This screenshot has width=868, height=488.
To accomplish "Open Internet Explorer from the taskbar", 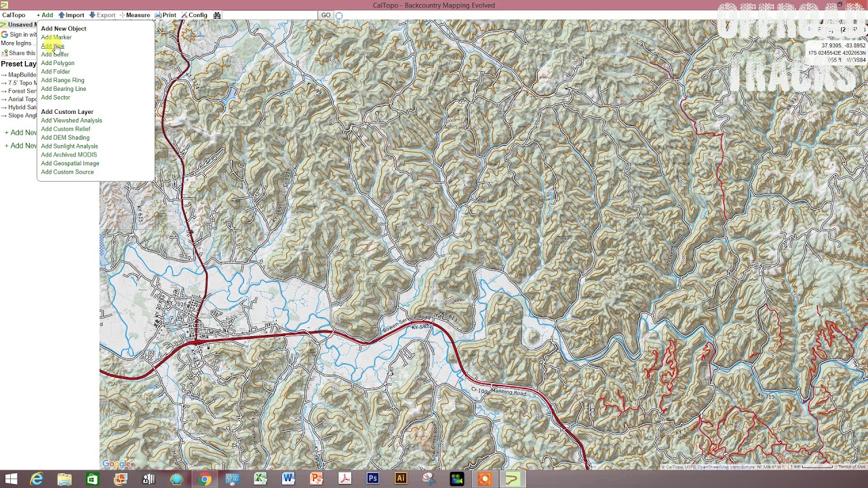I will (x=36, y=479).
